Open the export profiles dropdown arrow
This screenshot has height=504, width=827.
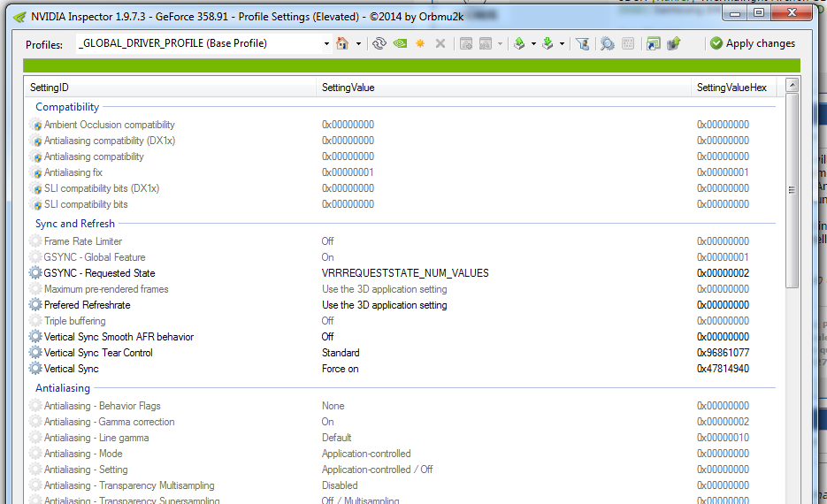point(533,43)
